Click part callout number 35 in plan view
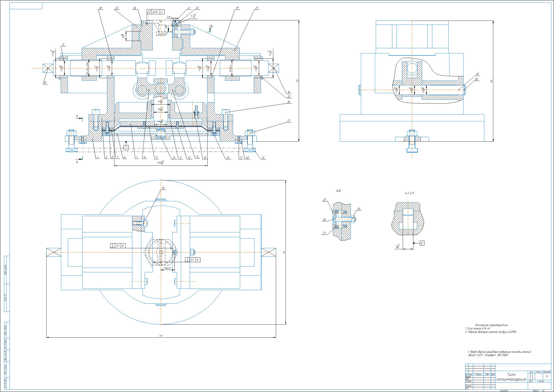The width and height of the screenshot is (554, 392). click(x=163, y=188)
